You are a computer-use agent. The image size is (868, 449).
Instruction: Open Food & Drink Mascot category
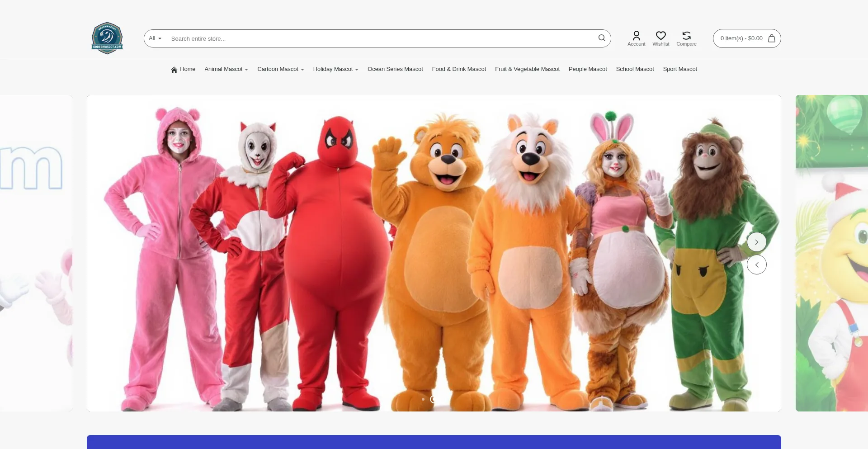[x=459, y=69]
